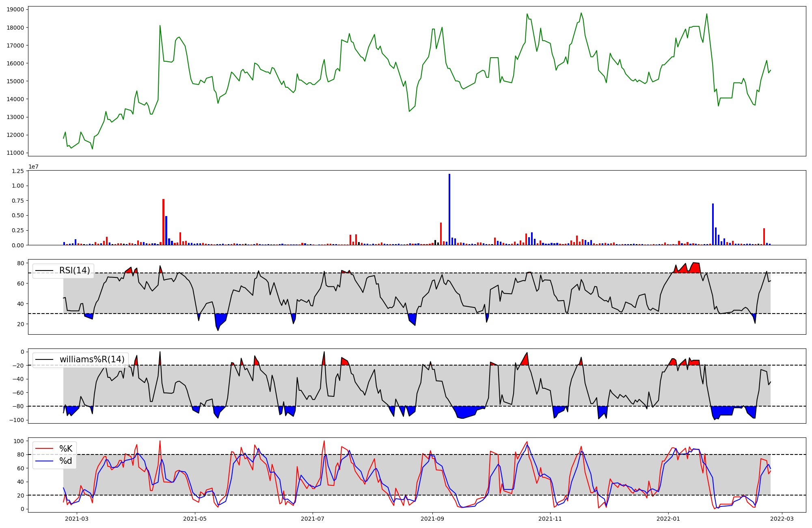Click the 2021-09 x-axis date label
The image size is (812, 528).
[x=432, y=519]
